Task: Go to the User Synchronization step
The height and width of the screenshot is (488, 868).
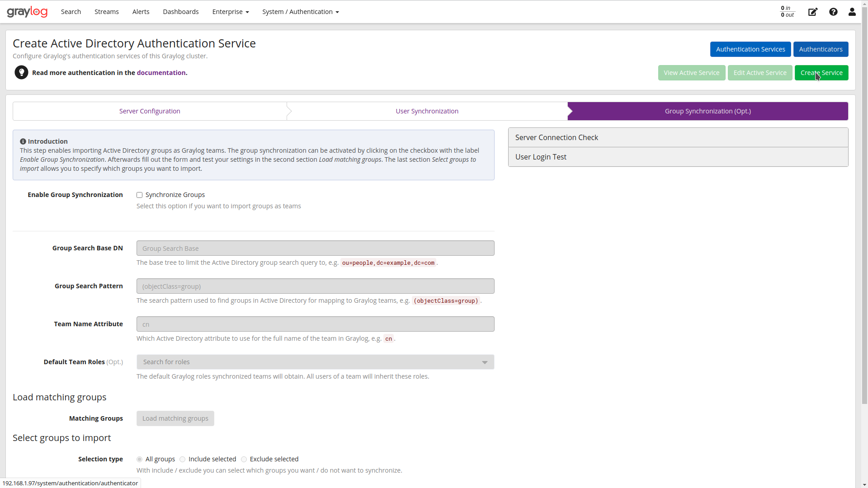Action: (x=427, y=111)
